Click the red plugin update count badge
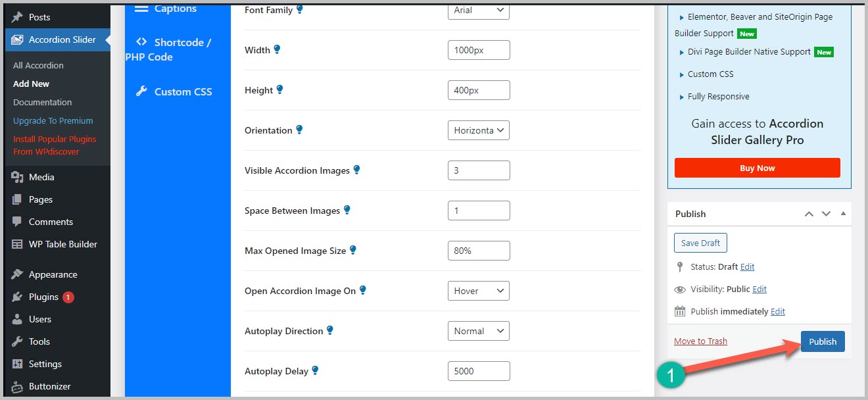 click(68, 297)
